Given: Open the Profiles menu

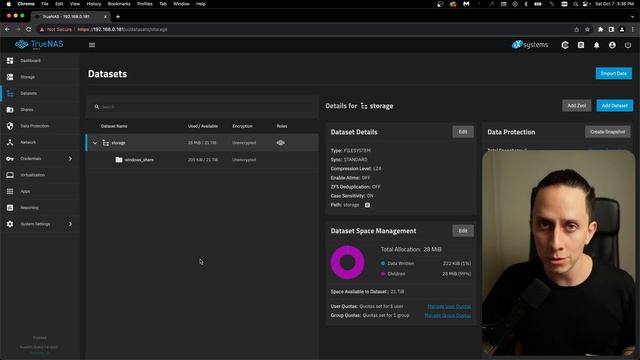Looking at the screenshot, I should (x=144, y=4).
